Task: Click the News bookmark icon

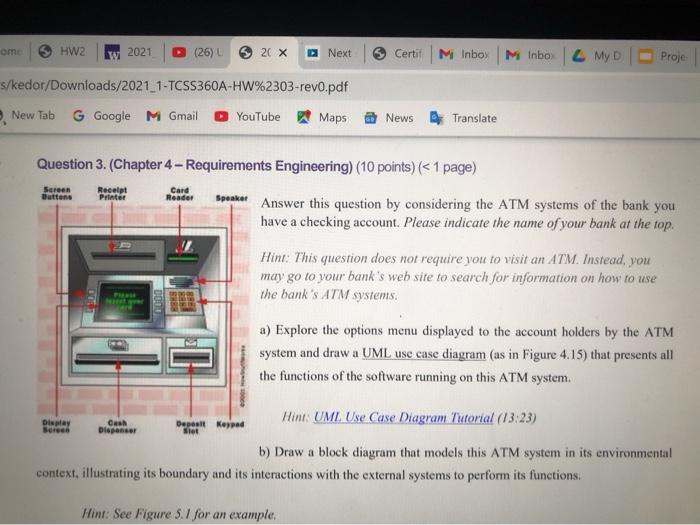Action: (x=371, y=118)
